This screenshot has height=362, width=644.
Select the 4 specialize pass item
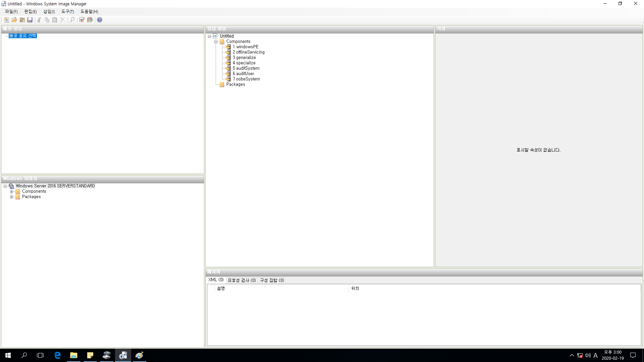(246, 63)
